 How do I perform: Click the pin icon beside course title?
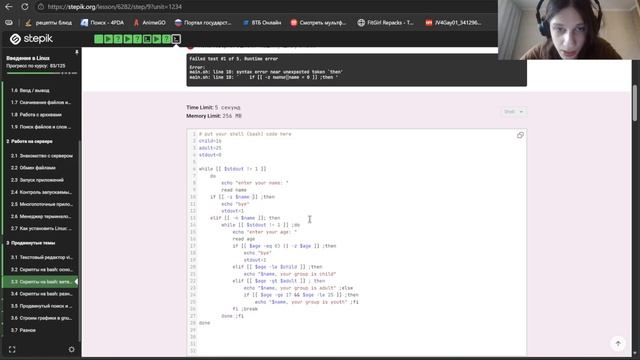pos(76,52)
